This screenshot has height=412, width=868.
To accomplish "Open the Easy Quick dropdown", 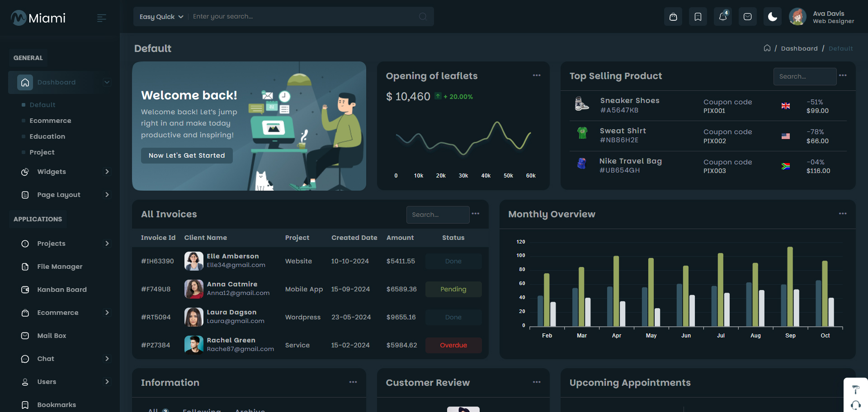I will point(161,17).
